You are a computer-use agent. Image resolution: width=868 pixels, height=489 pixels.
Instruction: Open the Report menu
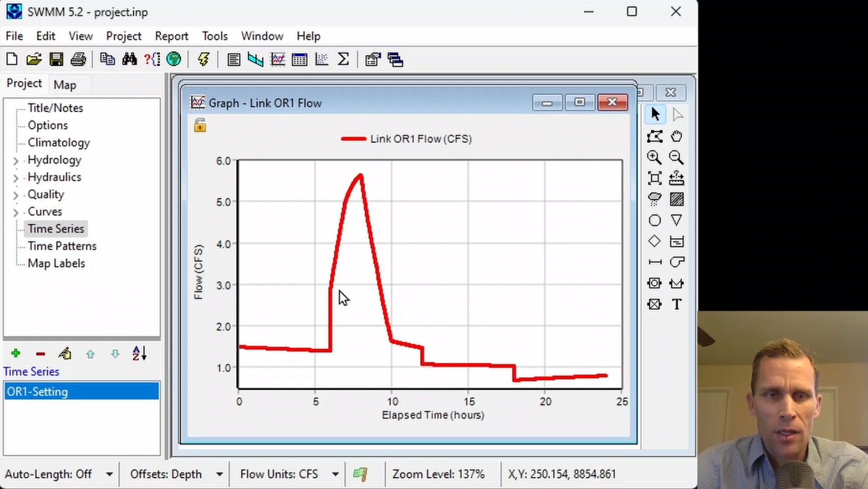click(x=171, y=36)
